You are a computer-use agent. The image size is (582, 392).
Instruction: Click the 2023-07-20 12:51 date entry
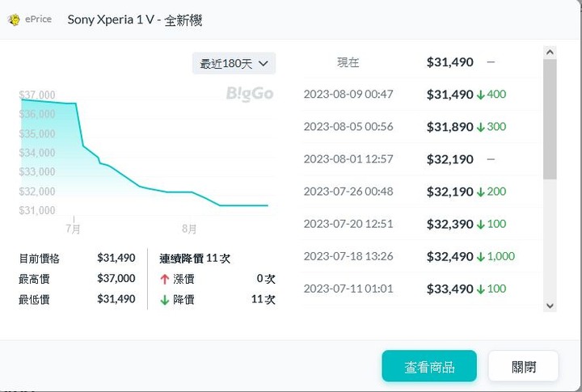pos(348,224)
